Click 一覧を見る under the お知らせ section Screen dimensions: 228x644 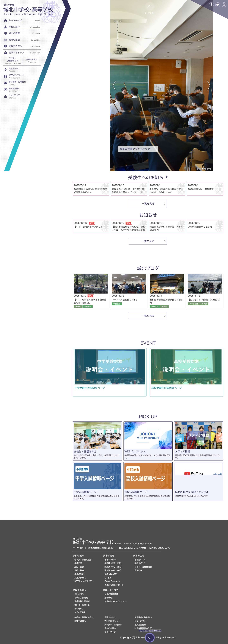148,241
